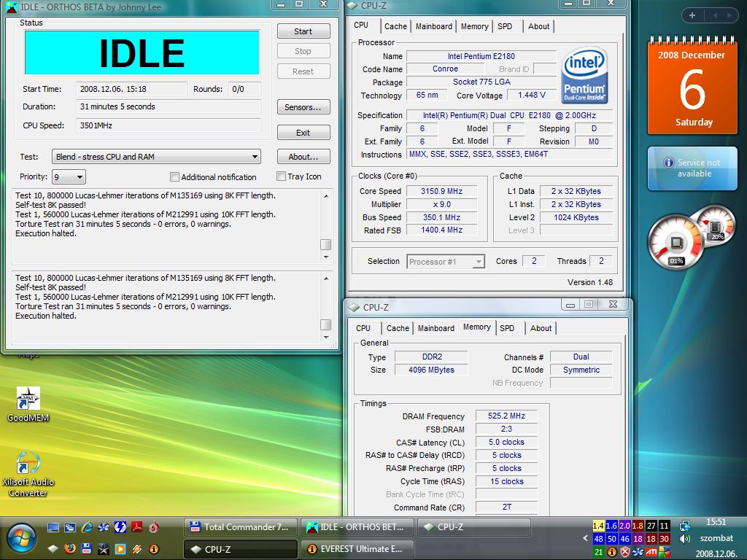Launch the EVEREST info icon in Quick Launch

[x=154, y=548]
